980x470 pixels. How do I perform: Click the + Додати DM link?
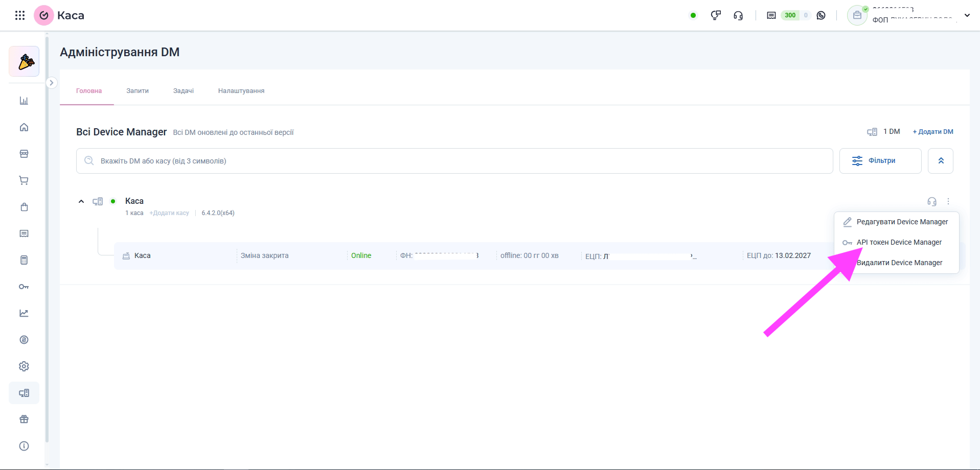pos(933,132)
